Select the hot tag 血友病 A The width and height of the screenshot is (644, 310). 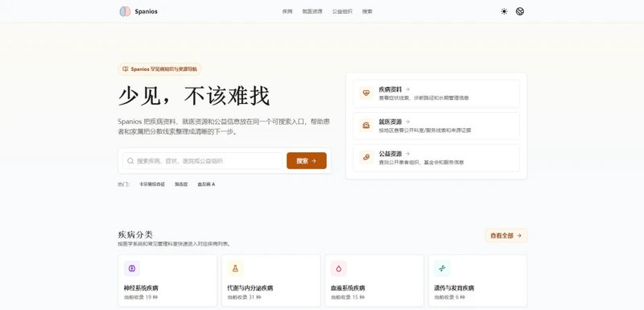(206, 184)
